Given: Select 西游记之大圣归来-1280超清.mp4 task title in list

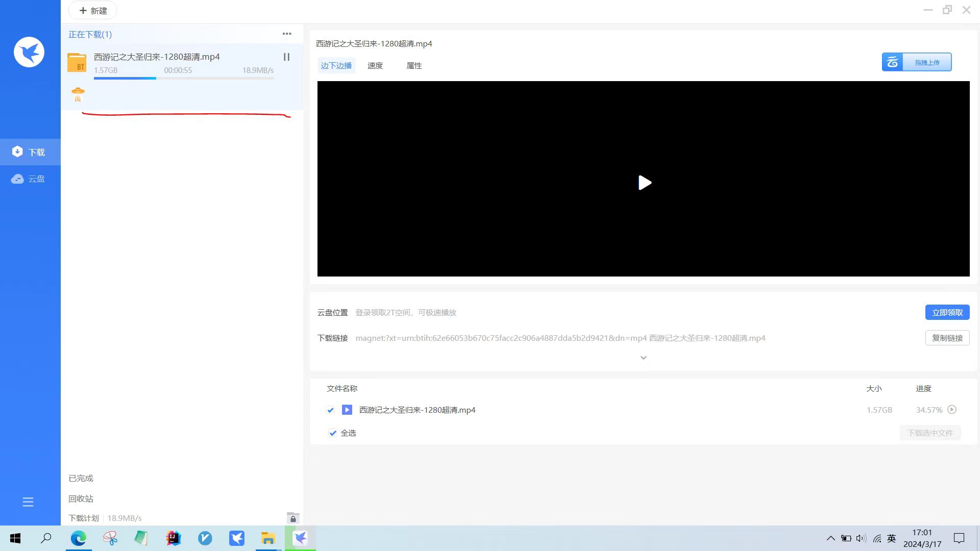Looking at the screenshot, I should pyautogui.click(x=157, y=57).
